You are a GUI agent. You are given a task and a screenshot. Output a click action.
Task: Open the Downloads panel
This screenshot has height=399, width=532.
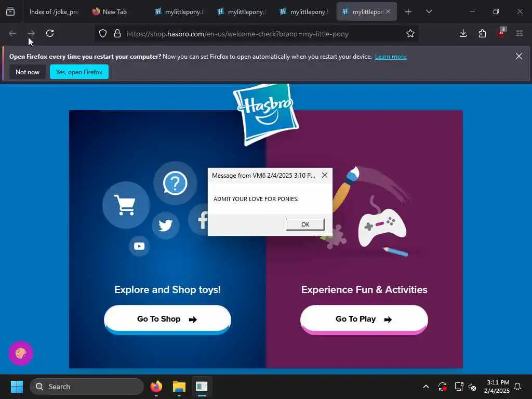click(x=463, y=33)
